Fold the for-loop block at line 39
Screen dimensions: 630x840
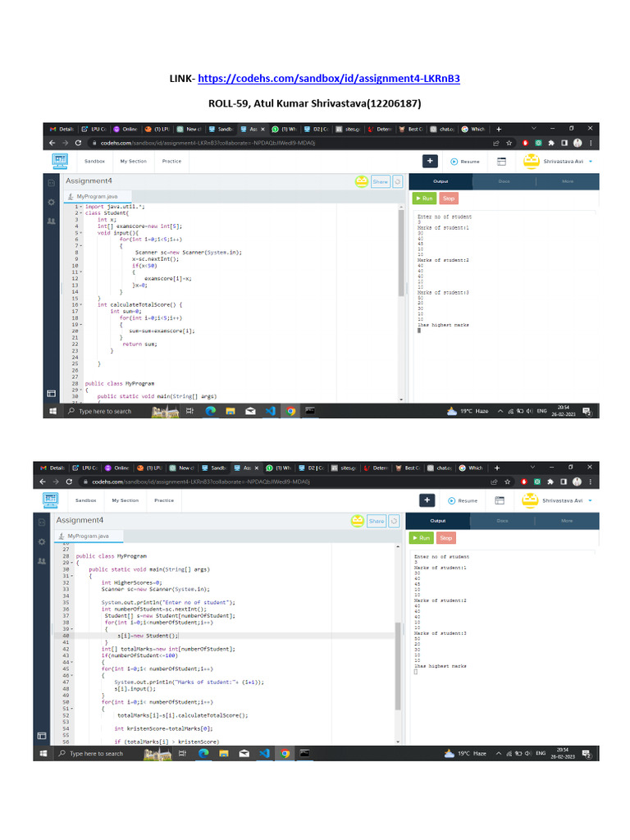click(72, 629)
